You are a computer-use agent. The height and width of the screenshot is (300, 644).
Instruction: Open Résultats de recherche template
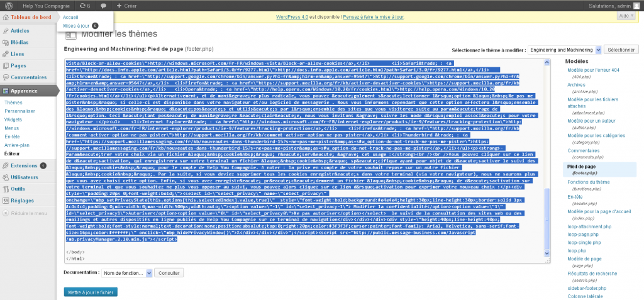pos(592,274)
